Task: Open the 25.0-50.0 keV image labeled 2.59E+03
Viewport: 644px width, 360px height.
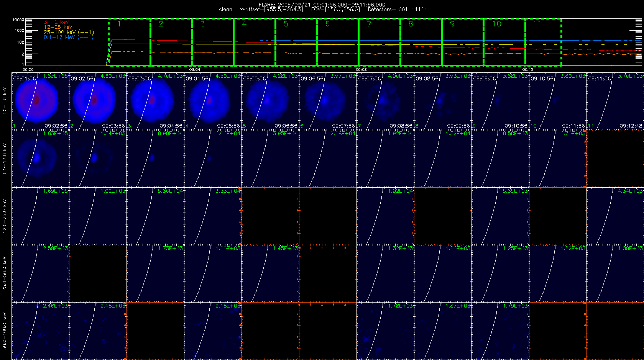Action: click(x=40, y=273)
